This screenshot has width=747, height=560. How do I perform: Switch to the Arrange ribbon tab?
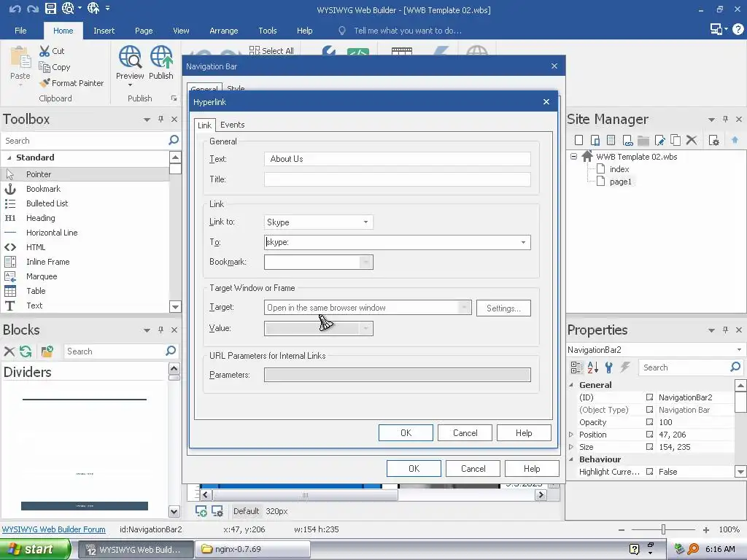click(223, 31)
